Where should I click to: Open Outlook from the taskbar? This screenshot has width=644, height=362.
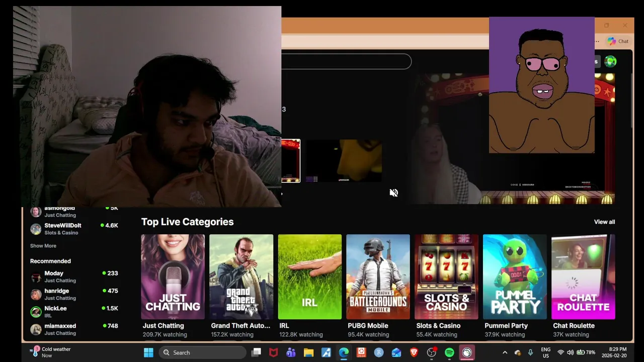396,352
